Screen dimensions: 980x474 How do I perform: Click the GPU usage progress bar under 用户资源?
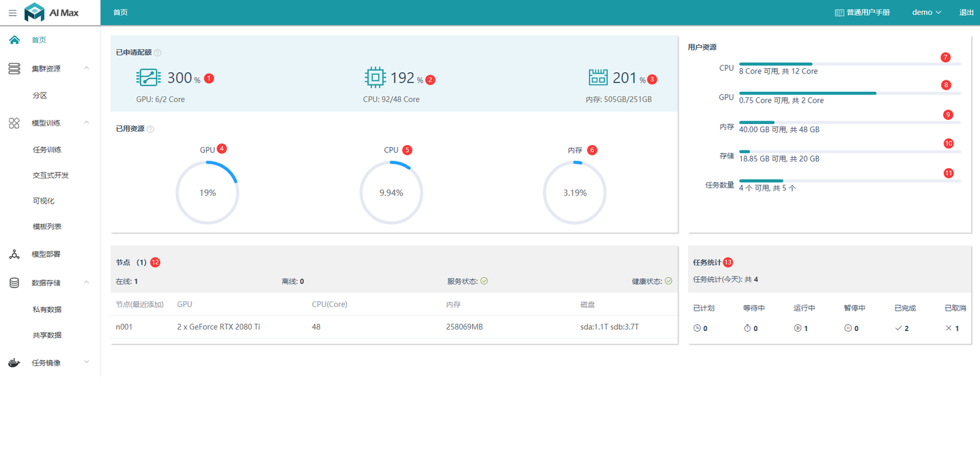[x=849, y=93]
